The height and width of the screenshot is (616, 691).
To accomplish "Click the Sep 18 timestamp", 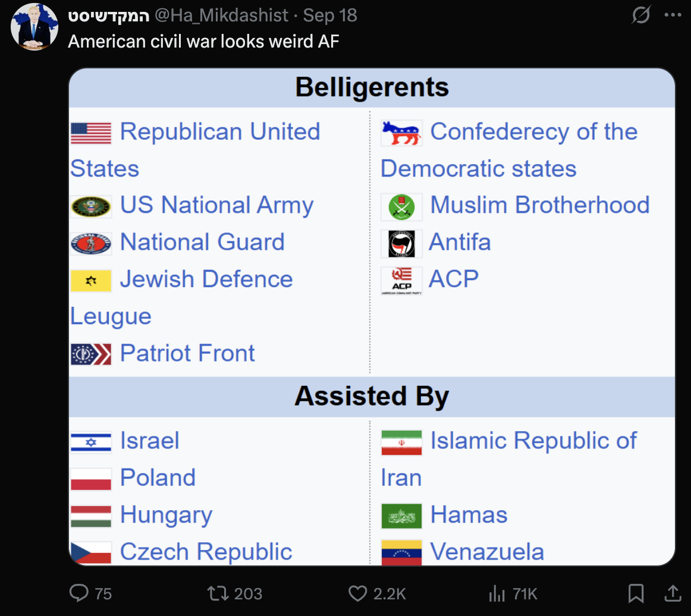I will [x=329, y=15].
